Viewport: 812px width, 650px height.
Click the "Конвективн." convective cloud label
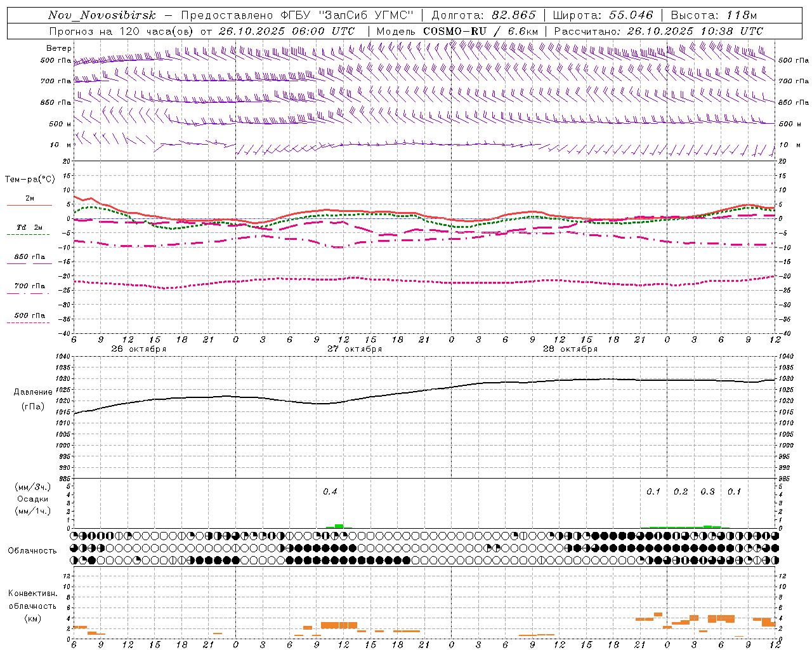click(32, 594)
